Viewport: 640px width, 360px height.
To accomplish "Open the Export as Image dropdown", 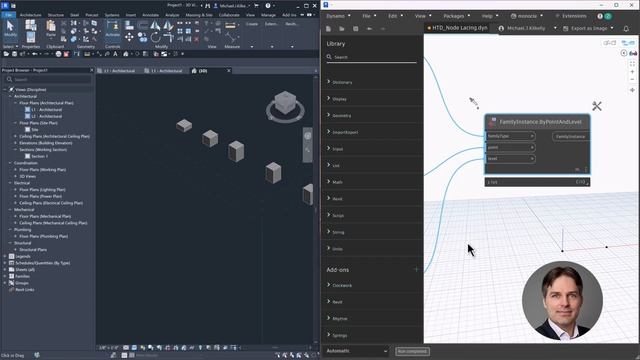I will pyautogui.click(x=588, y=29).
